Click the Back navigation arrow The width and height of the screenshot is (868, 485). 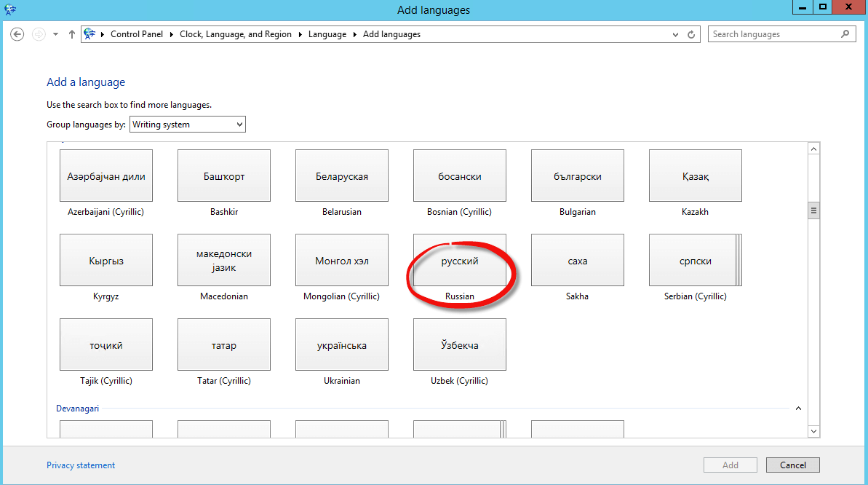(x=17, y=34)
